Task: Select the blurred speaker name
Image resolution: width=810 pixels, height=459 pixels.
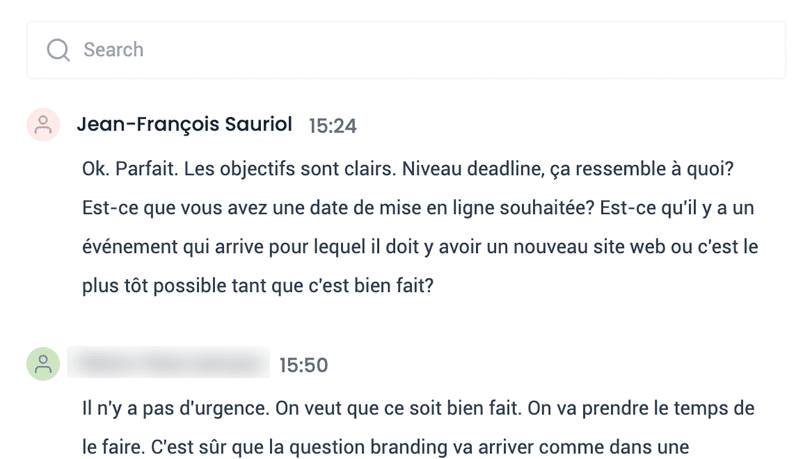Action: point(168,365)
